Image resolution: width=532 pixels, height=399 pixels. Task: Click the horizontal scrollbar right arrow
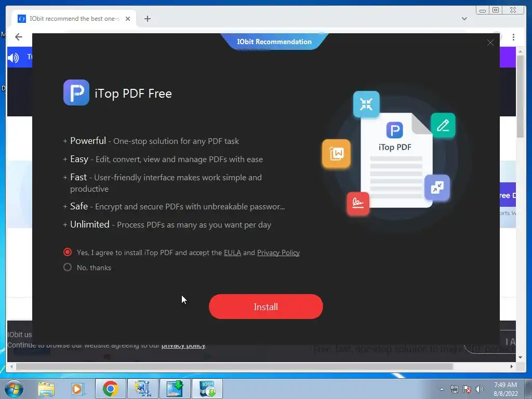(512, 366)
